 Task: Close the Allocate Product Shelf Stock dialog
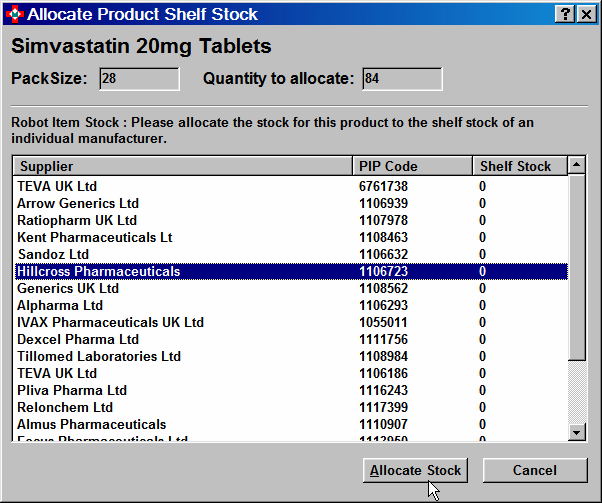(x=585, y=14)
